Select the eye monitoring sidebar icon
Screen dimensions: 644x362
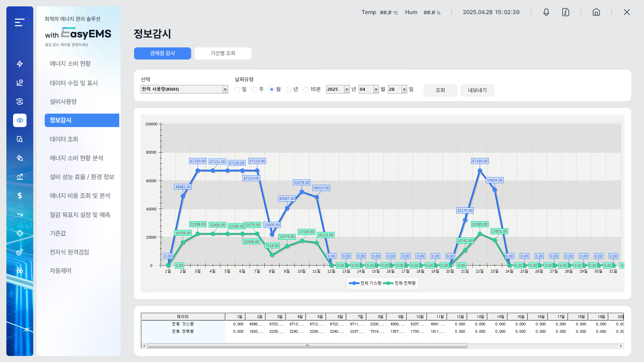[20, 120]
